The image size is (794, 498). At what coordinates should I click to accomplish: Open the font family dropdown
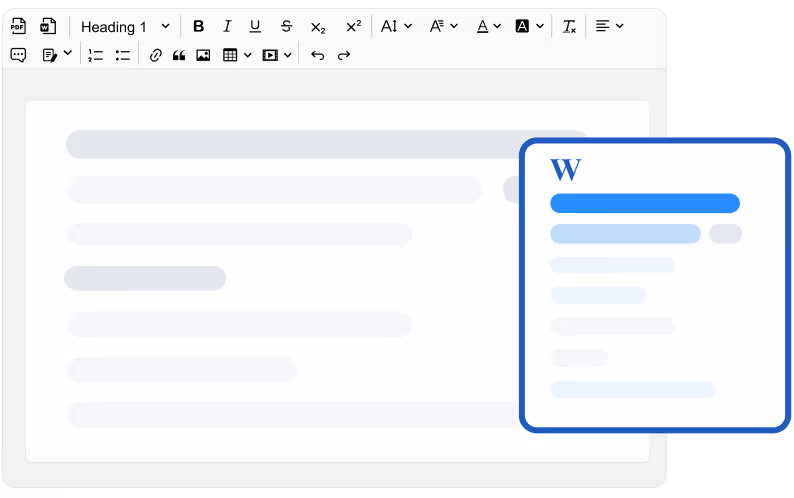(x=443, y=27)
